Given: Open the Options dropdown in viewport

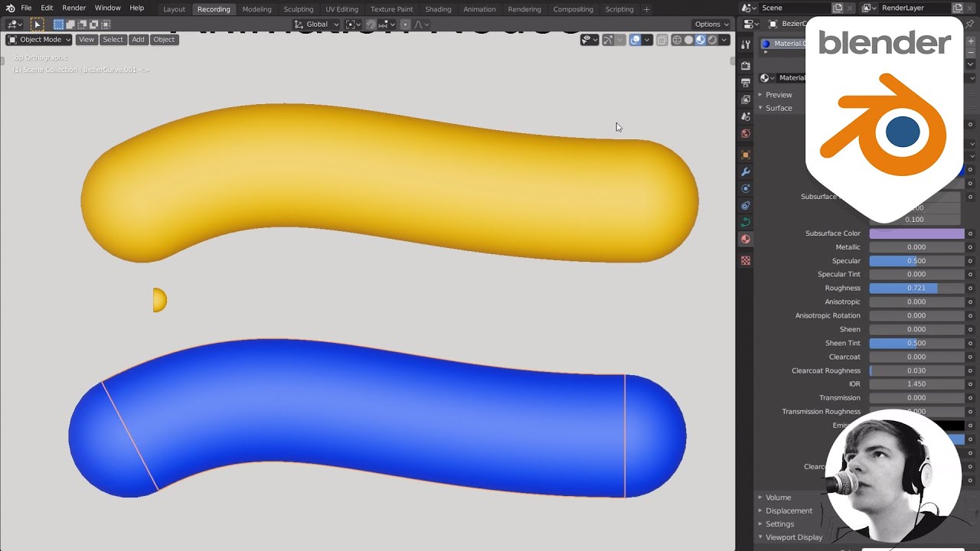Looking at the screenshot, I should (711, 24).
